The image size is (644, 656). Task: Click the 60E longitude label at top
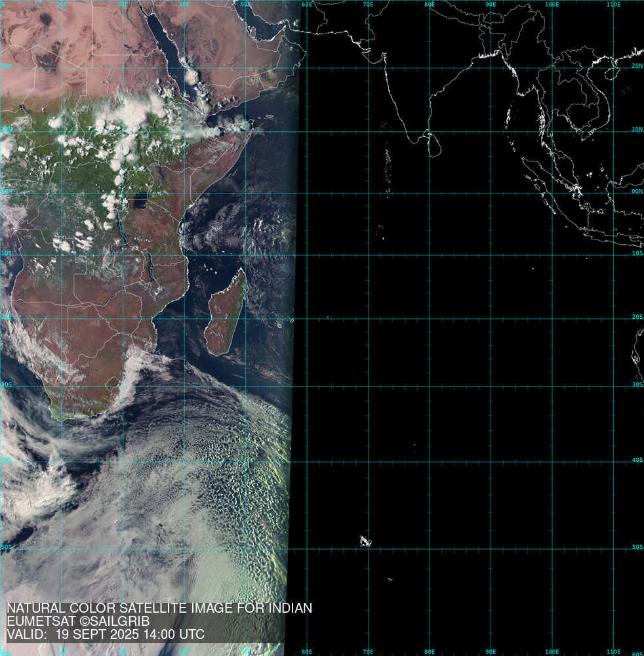306,4
